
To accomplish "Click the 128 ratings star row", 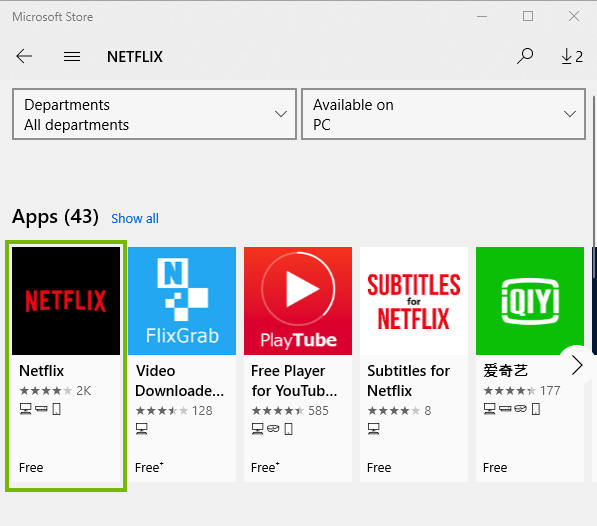I will click(x=174, y=411).
